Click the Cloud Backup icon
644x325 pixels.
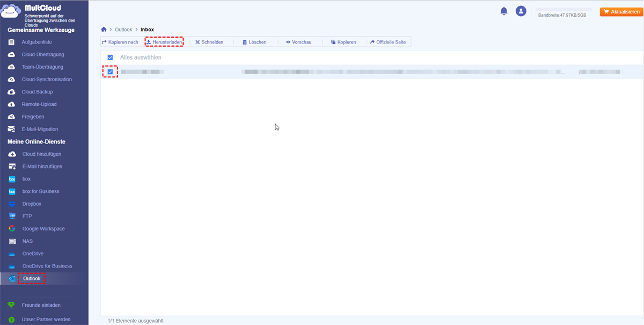(11, 92)
